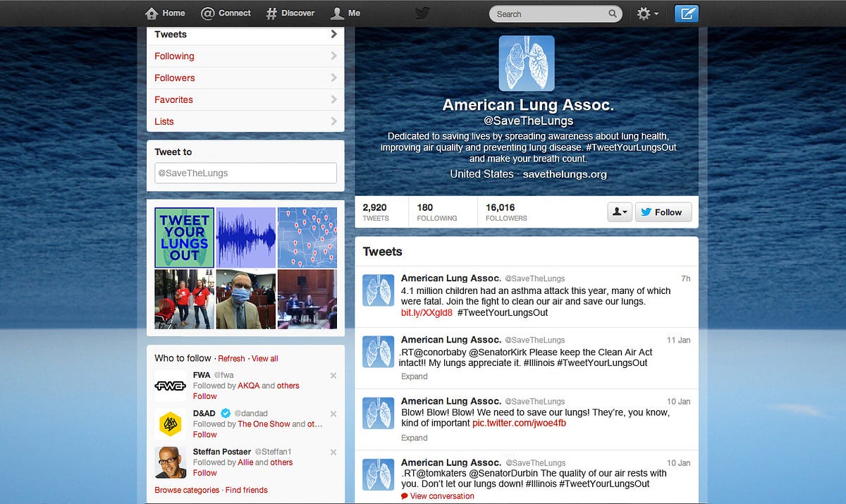Open Followers list in the sidebar

pyautogui.click(x=245, y=78)
